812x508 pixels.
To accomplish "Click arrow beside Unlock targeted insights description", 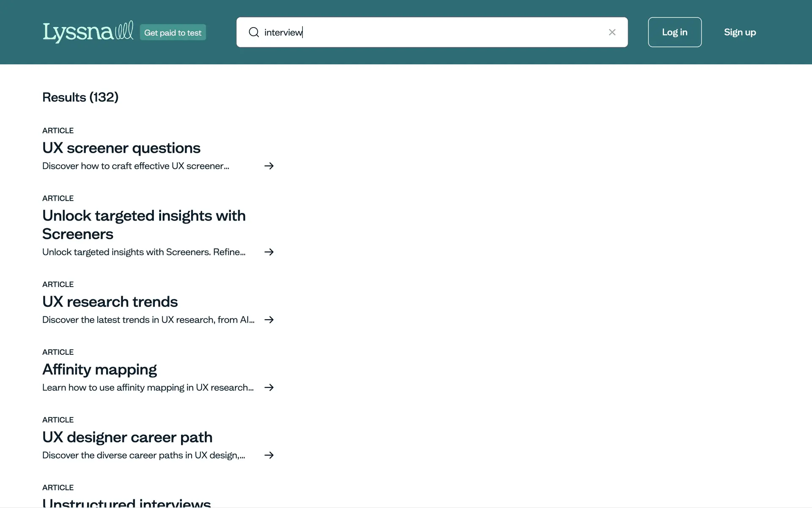I will (269, 252).
